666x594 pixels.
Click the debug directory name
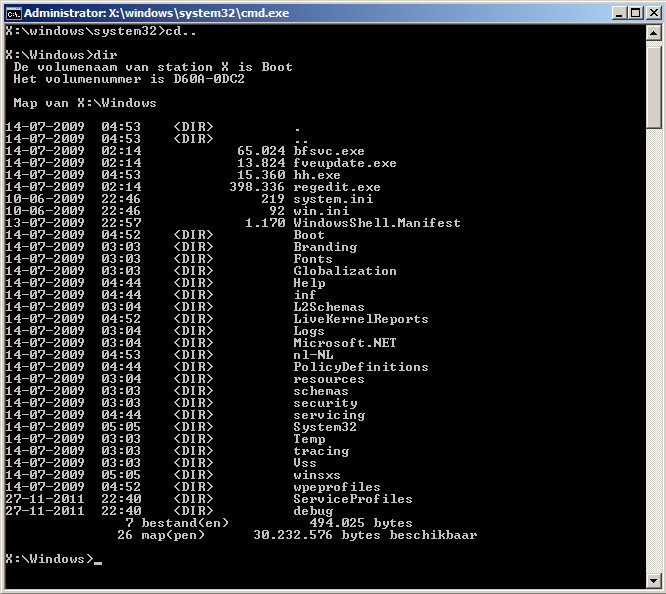coord(313,511)
